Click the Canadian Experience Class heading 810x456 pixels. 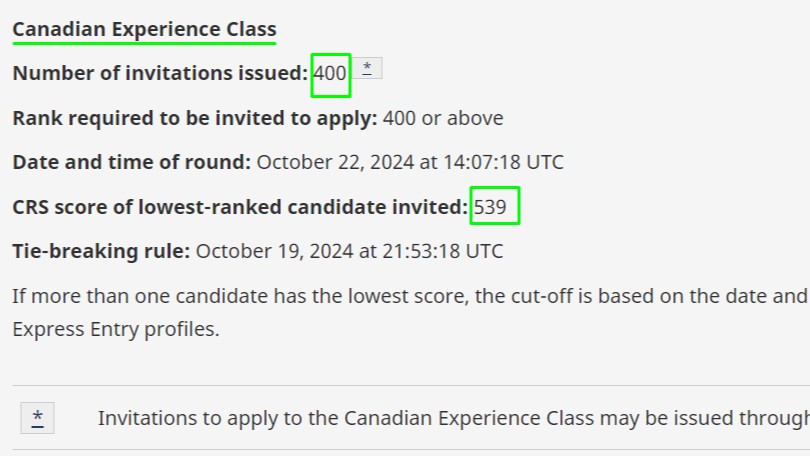tap(145, 29)
